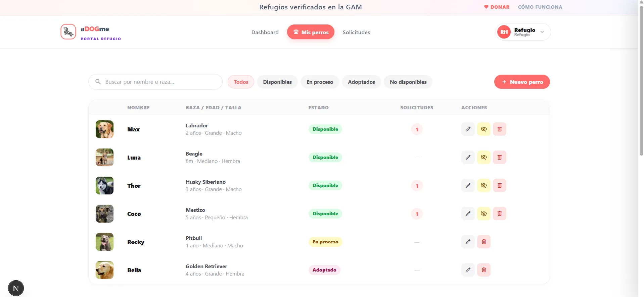The image size is (644, 297).
Task: Click the ESTADO column header
Action: click(318, 108)
